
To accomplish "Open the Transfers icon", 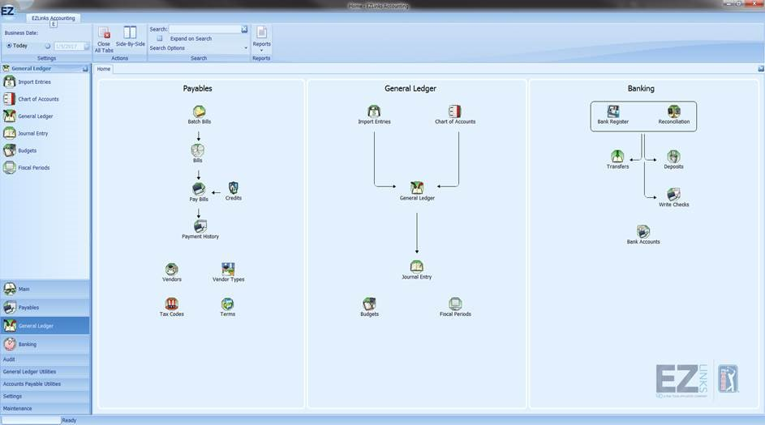I will [x=617, y=160].
